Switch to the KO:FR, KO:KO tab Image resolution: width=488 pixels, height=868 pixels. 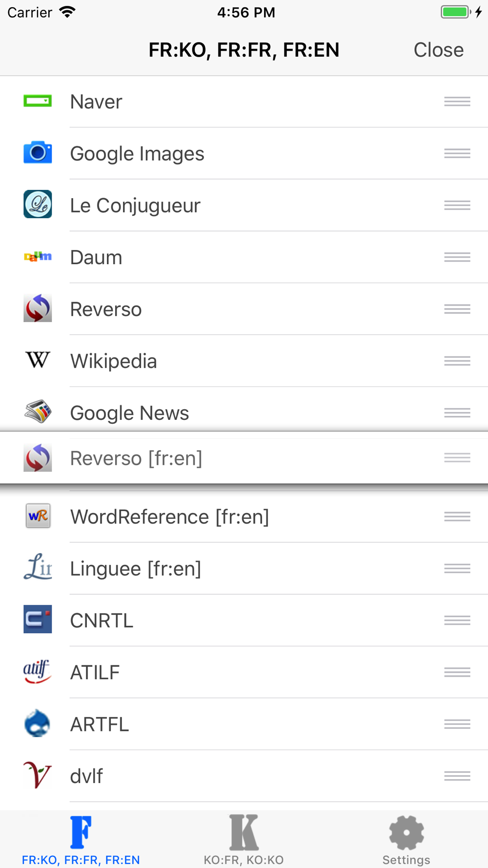tap(244, 840)
